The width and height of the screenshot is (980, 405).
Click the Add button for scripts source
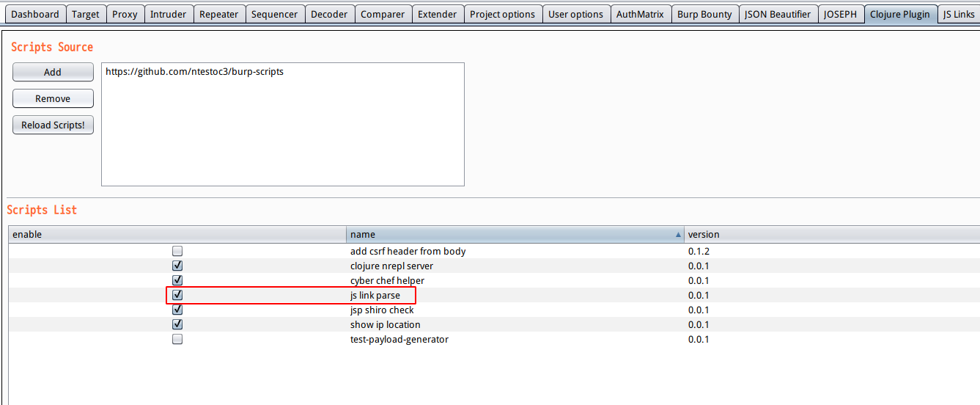click(53, 72)
